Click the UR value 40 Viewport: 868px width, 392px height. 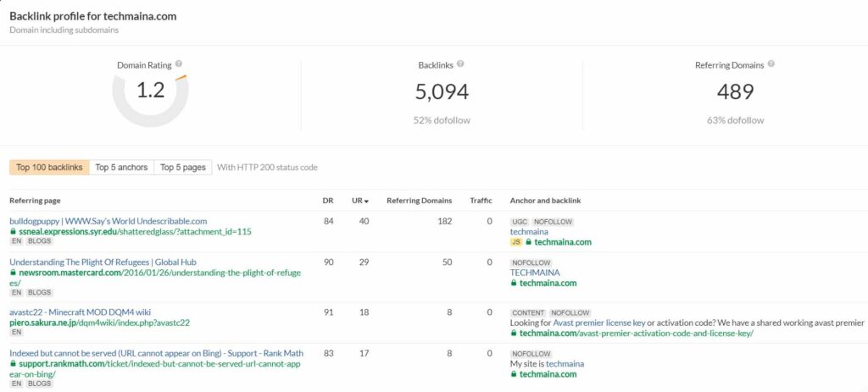pyautogui.click(x=364, y=221)
